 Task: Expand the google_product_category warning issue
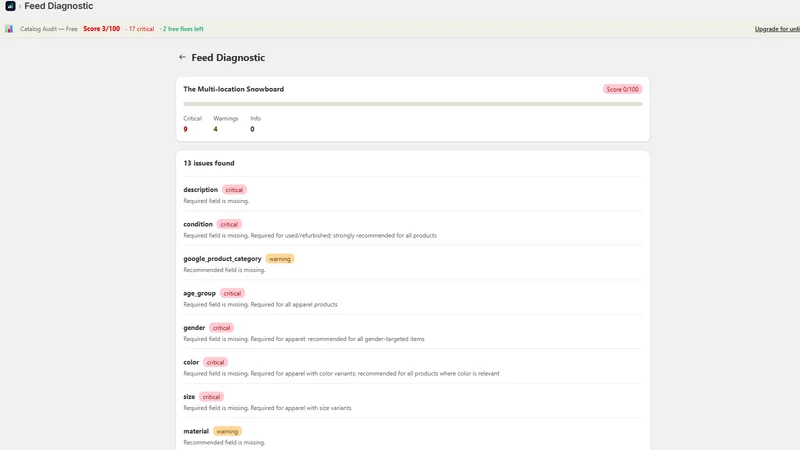point(413,264)
